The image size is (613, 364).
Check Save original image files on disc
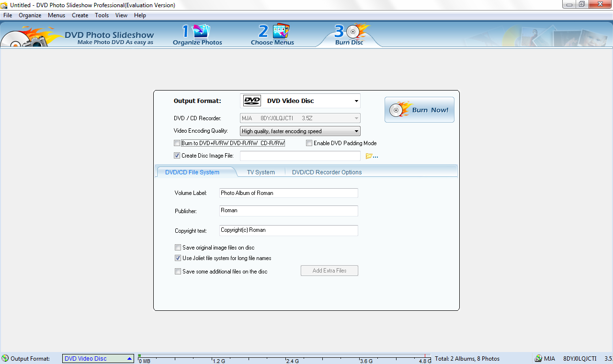178,248
